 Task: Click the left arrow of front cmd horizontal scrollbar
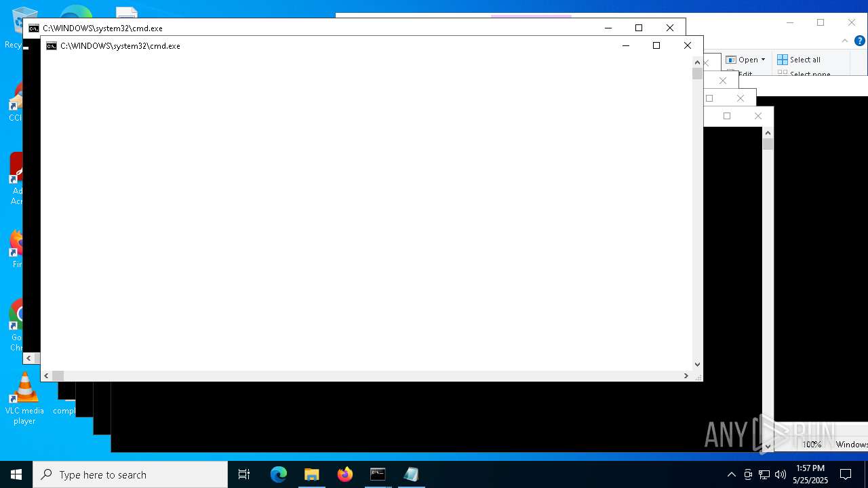(x=47, y=375)
